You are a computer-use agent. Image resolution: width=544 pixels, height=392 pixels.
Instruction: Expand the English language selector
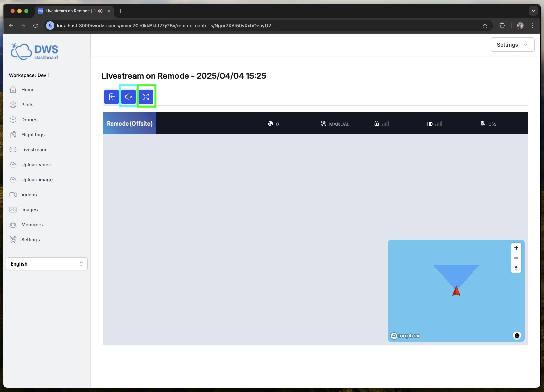47,264
